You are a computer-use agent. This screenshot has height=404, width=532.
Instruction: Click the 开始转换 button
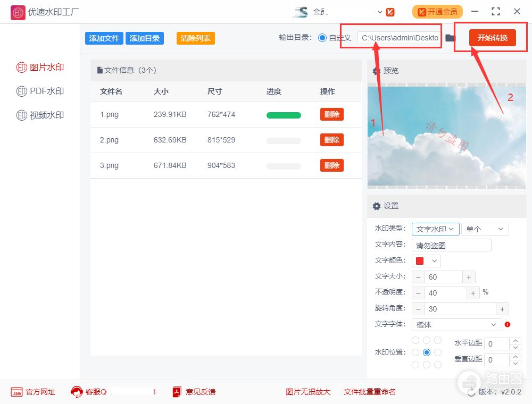(x=492, y=38)
